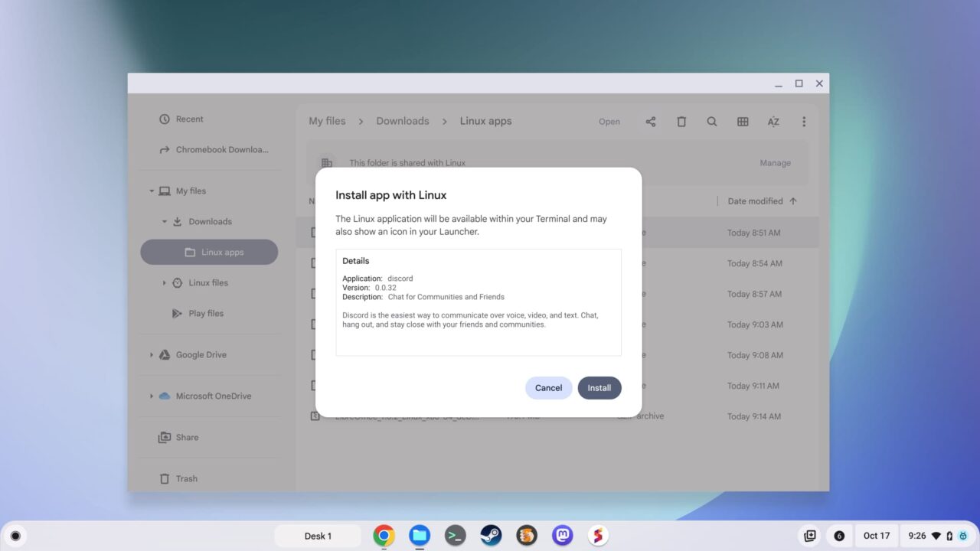Open quick settings from the 9:26 status area
This screenshot has width=980, height=551.
point(937,536)
